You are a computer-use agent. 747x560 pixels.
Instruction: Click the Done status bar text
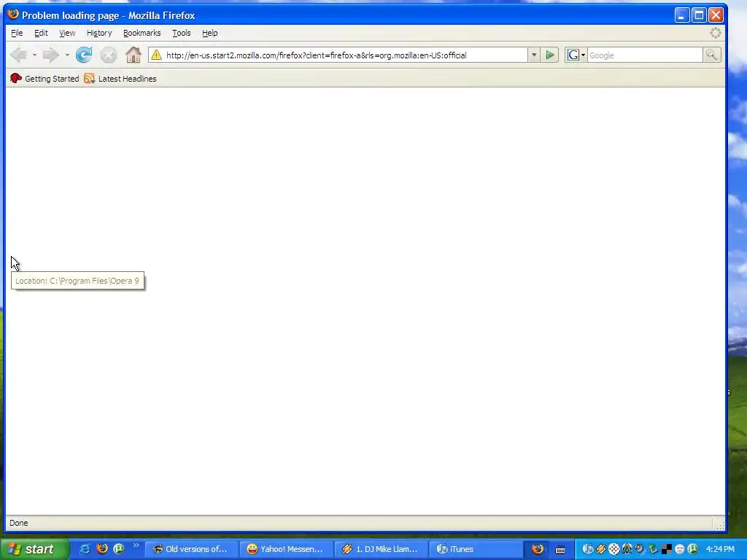pyautogui.click(x=18, y=523)
